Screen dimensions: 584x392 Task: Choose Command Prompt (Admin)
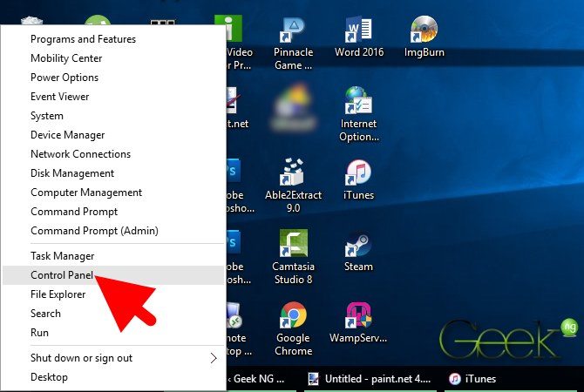[113, 231]
